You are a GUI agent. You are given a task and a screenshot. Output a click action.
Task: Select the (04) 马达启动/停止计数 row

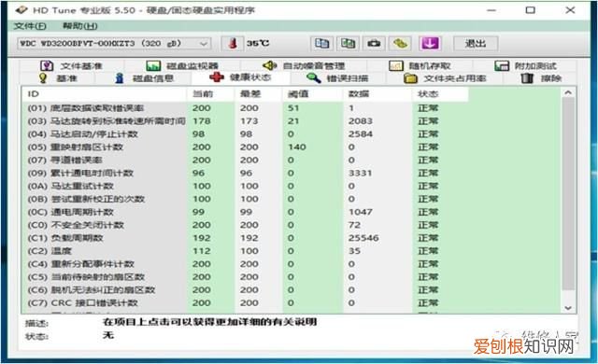click(x=292, y=134)
